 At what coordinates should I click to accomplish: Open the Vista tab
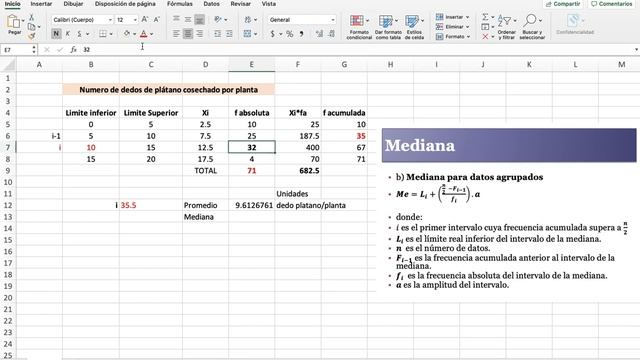pos(269,4)
